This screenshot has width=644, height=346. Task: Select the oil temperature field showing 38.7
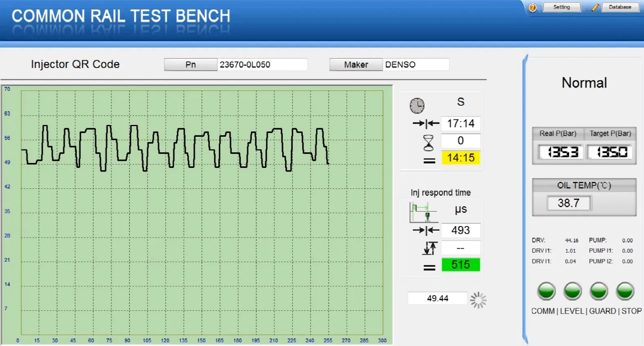(x=569, y=203)
